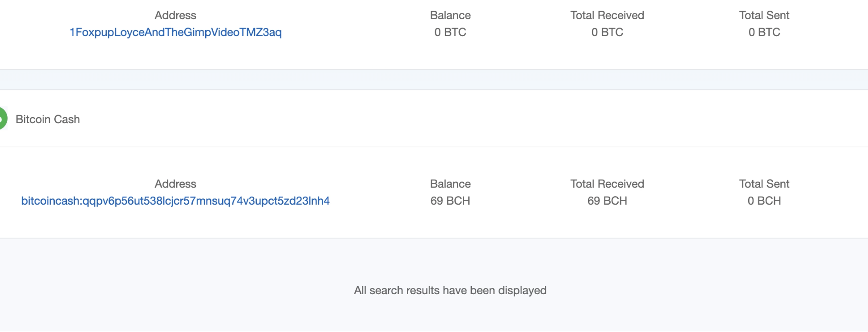Image resolution: width=868 pixels, height=332 pixels.
Task: Select the Bitcoin Cash section heading
Action: [48, 119]
